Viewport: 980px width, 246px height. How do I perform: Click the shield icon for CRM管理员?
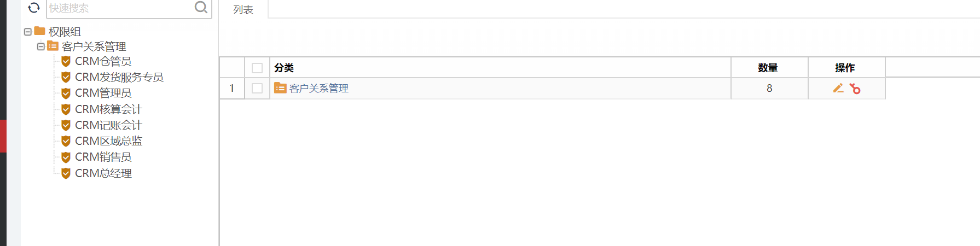66,93
